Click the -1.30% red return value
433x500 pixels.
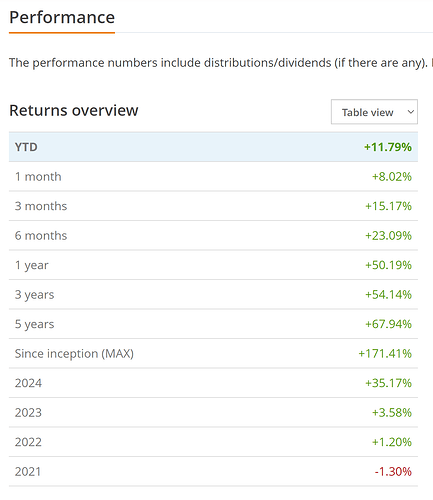point(393,472)
